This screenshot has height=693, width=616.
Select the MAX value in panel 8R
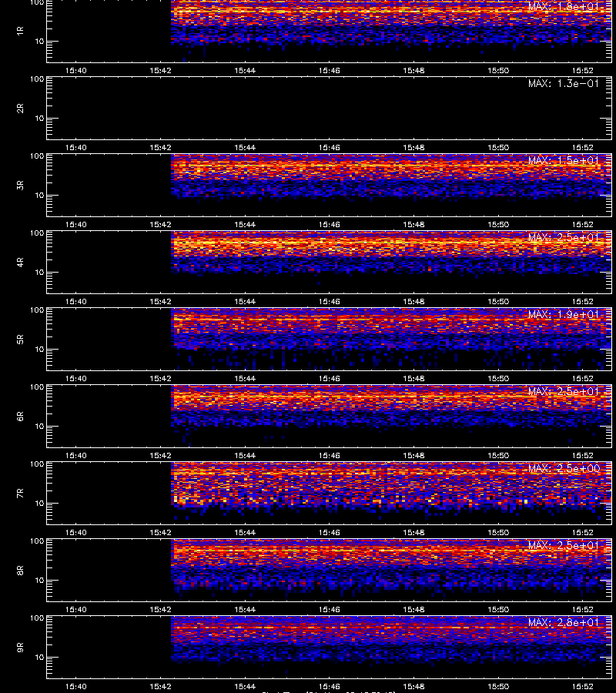click(x=564, y=545)
